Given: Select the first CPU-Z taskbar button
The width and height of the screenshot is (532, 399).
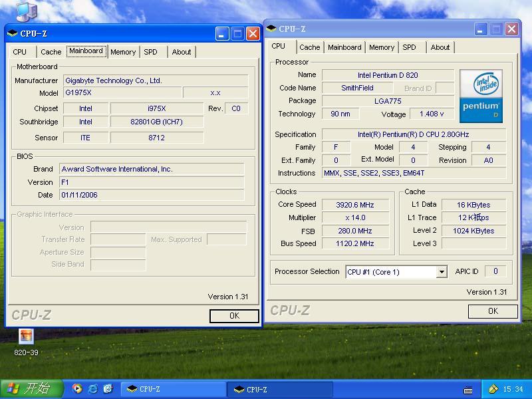Looking at the screenshot, I should pyautogui.click(x=173, y=389).
